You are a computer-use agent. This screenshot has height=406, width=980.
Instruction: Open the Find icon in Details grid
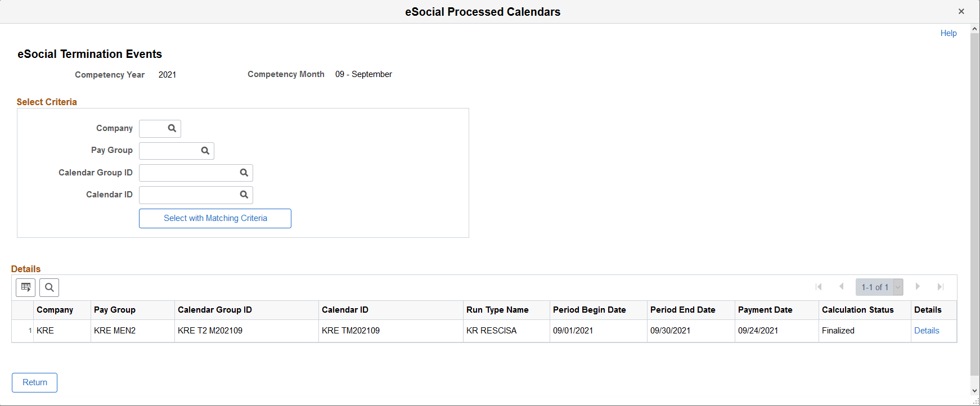click(x=49, y=287)
